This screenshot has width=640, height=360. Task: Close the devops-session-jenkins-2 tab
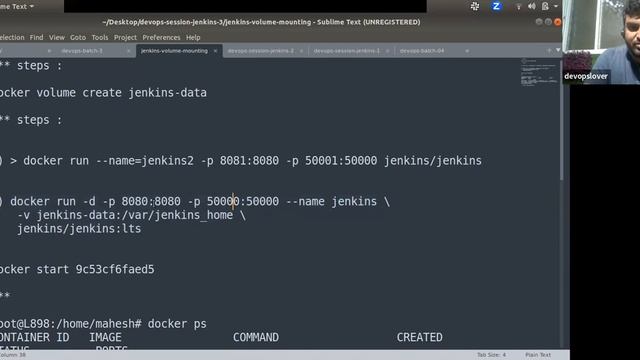pyautogui.click(x=301, y=51)
